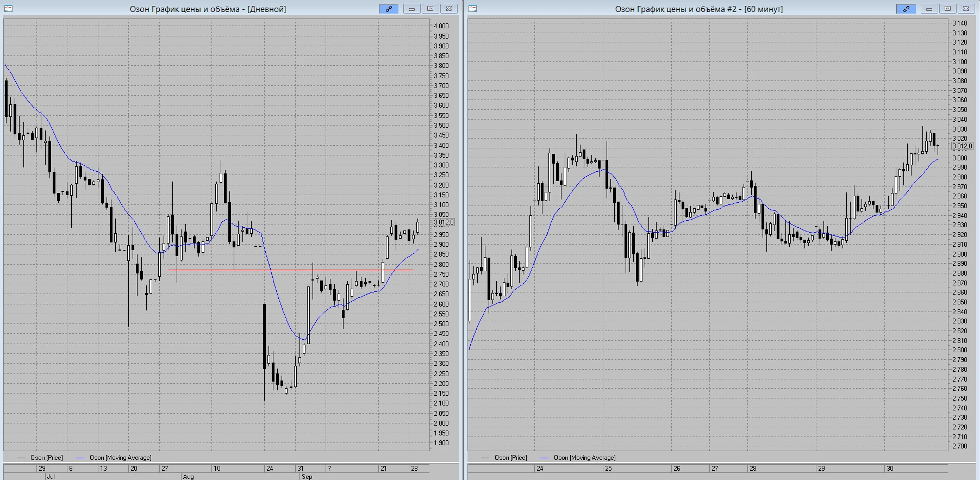Select the title 'Озон График цены и объёма - [Дневной]'
The image size is (980, 480).
point(208,9)
